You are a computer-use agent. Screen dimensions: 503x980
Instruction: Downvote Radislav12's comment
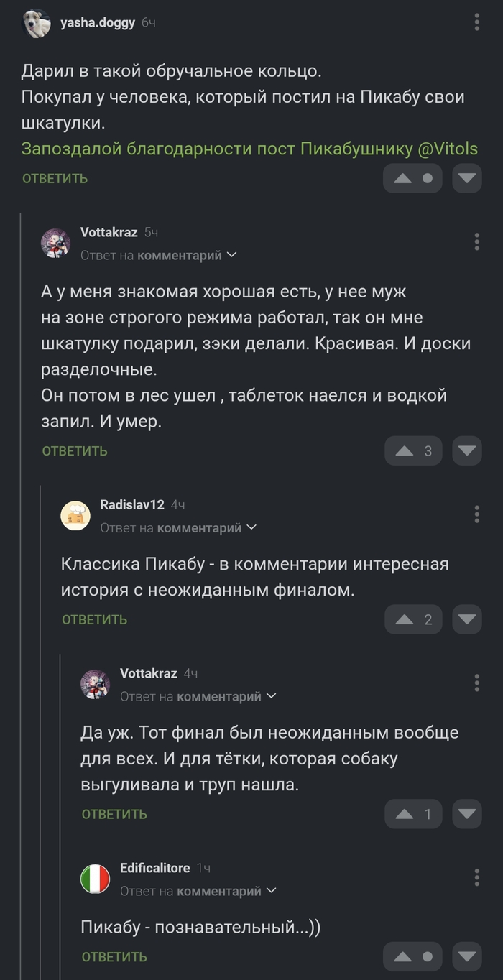pyautogui.click(x=467, y=619)
